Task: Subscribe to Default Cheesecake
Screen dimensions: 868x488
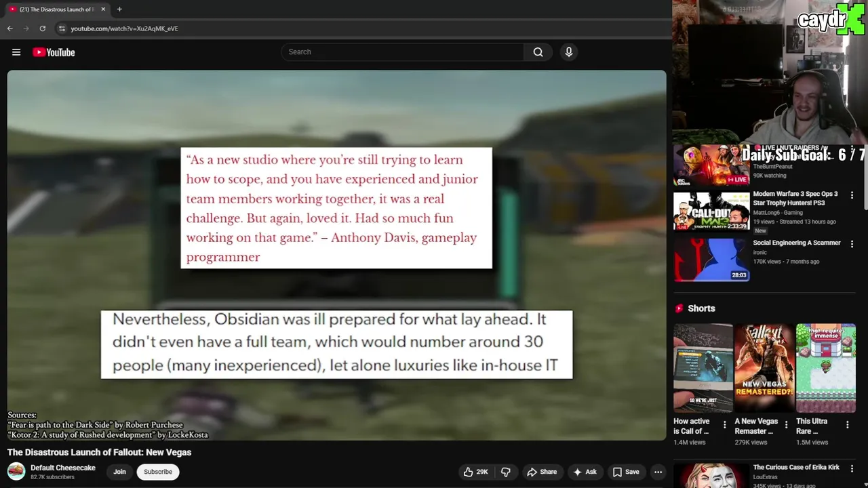Action: coord(158,472)
